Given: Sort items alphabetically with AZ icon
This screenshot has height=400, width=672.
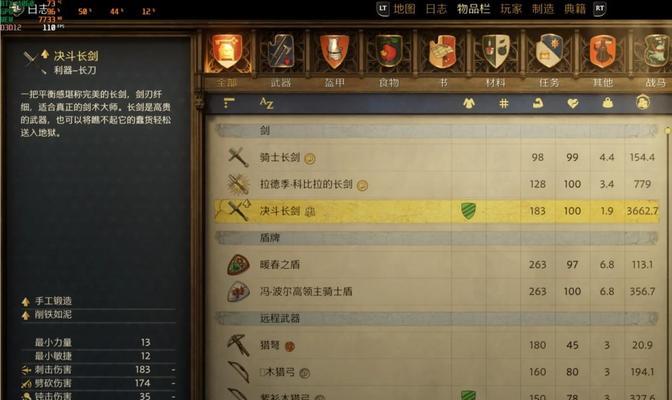Looking at the screenshot, I should (266, 103).
